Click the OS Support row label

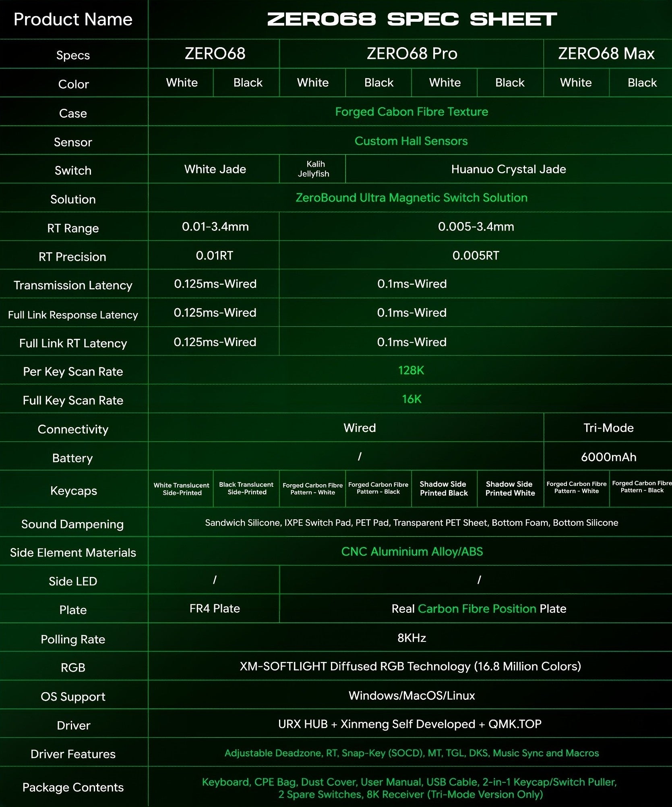point(73,697)
